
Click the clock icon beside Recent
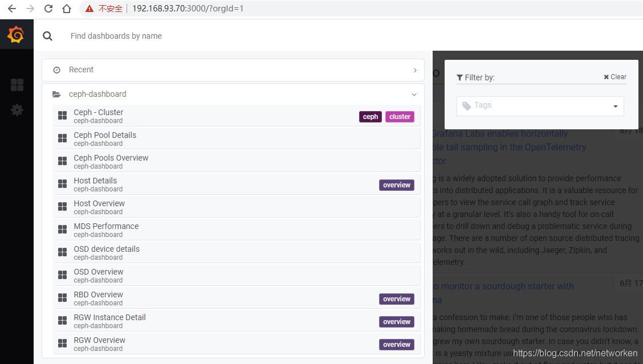56,70
